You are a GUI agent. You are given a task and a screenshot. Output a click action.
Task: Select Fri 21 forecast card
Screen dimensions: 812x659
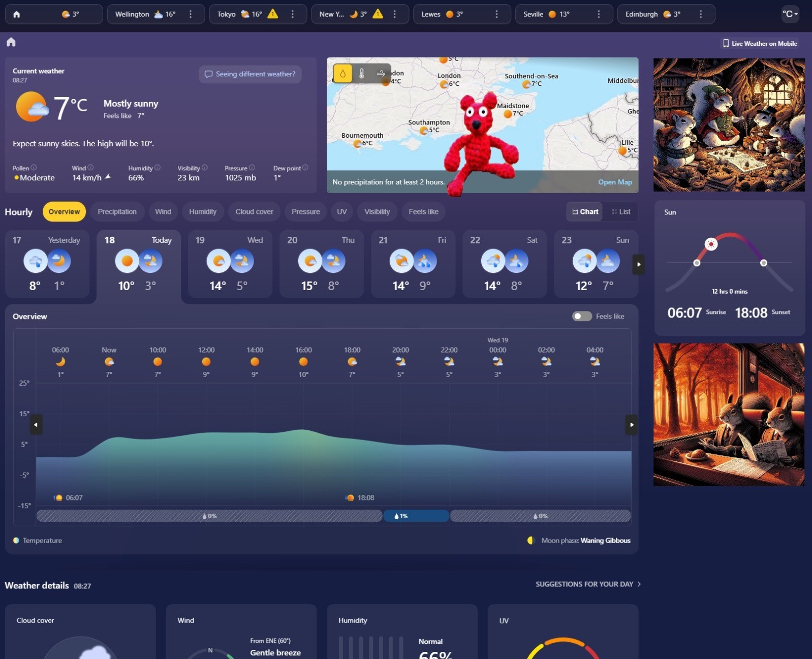coord(413,264)
